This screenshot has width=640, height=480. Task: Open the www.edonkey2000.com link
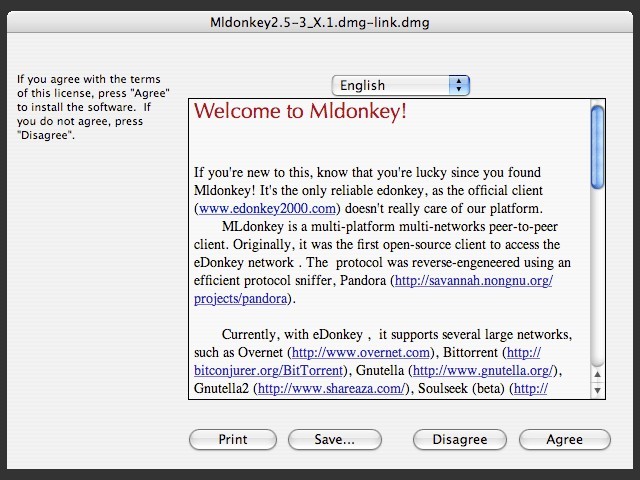tap(267, 209)
